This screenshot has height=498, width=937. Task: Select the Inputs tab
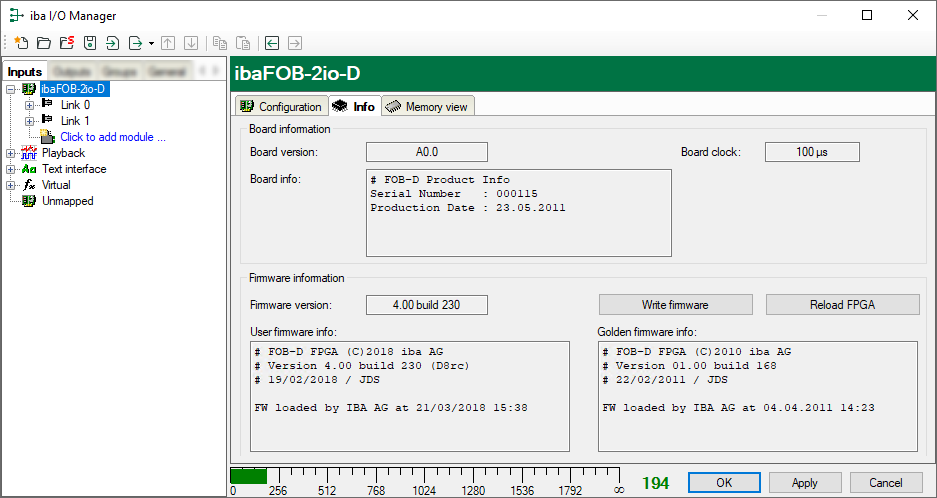coord(25,72)
